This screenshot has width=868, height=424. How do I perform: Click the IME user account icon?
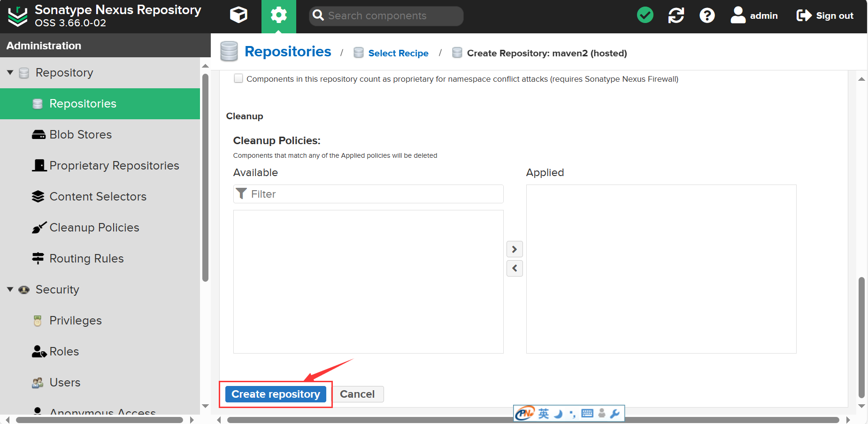coord(601,413)
